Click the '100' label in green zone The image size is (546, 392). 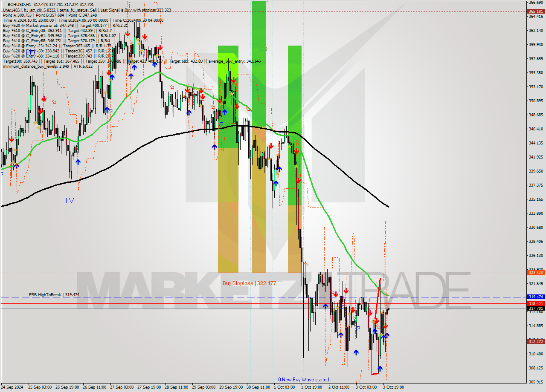[263, 49]
